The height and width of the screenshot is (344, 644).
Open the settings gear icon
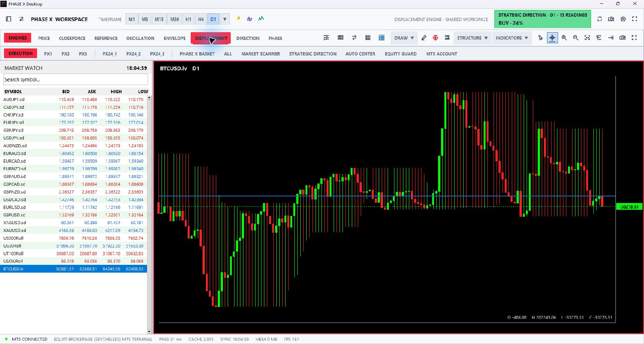(623, 19)
